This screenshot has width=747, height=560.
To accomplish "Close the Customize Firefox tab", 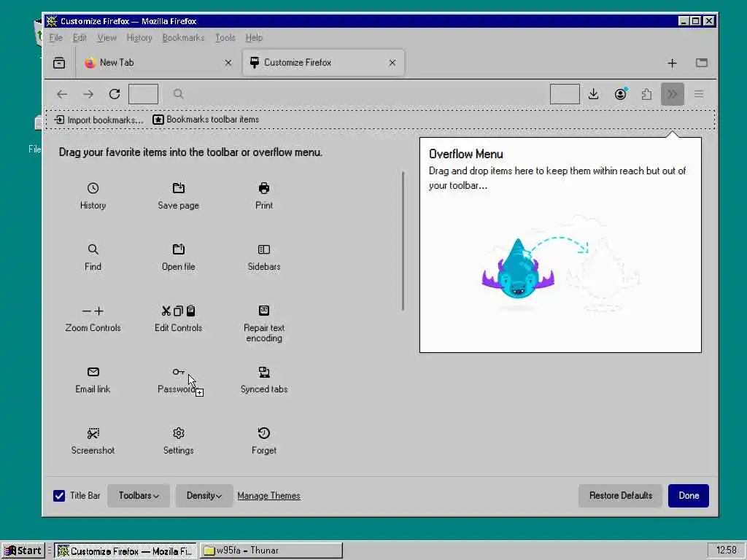I will click(x=392, y=63).
